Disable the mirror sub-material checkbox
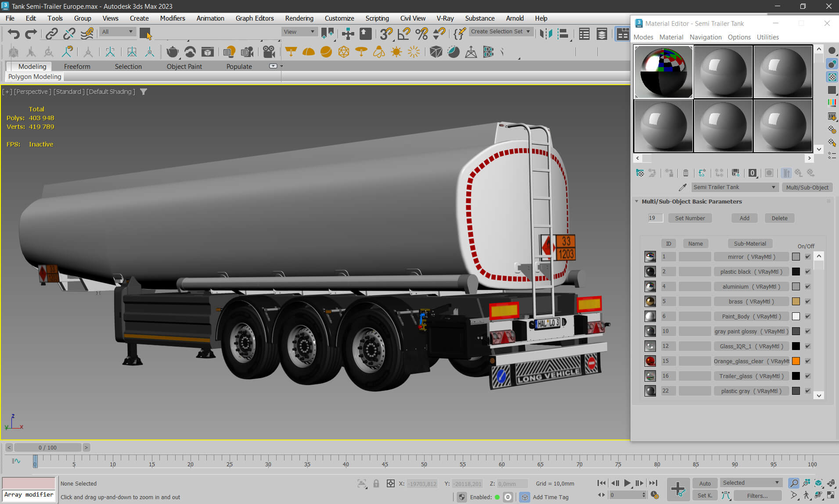 (x=807, y=257)
